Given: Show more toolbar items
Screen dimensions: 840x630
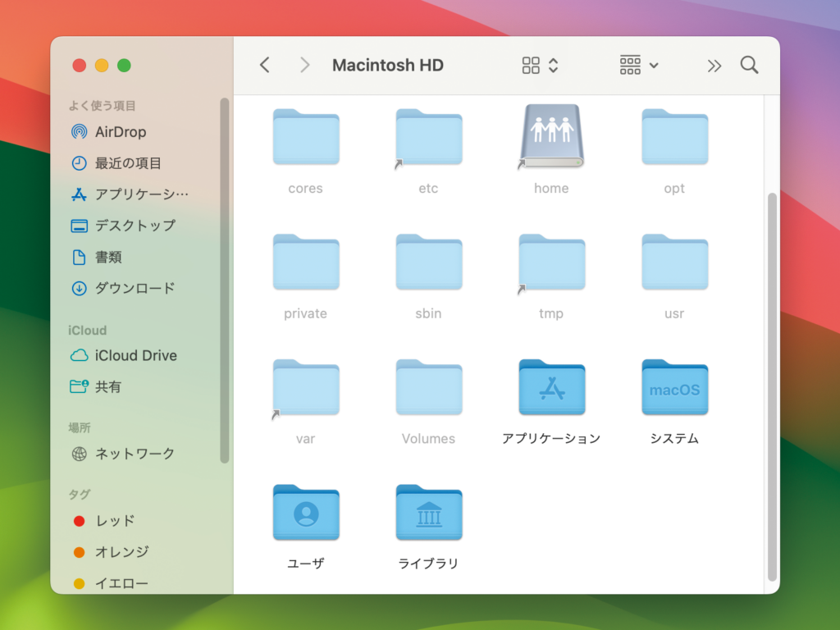Looking at the screenshot, I should 714,66.
